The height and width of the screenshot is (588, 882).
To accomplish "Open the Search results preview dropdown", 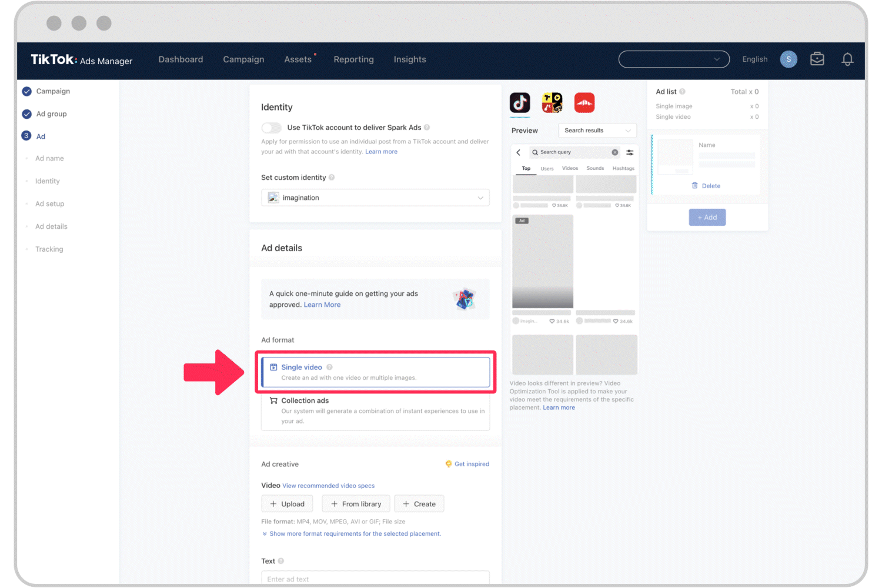I will click(x=597, y=131).
